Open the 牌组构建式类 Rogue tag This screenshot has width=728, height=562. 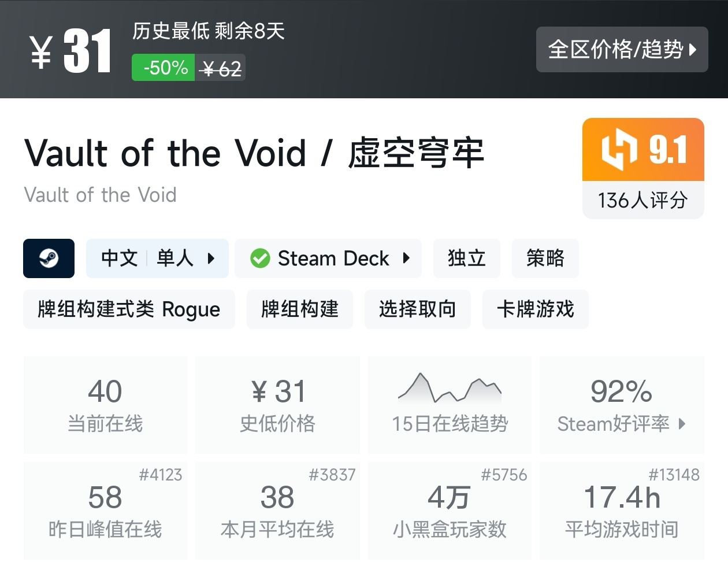coord(129,309)
